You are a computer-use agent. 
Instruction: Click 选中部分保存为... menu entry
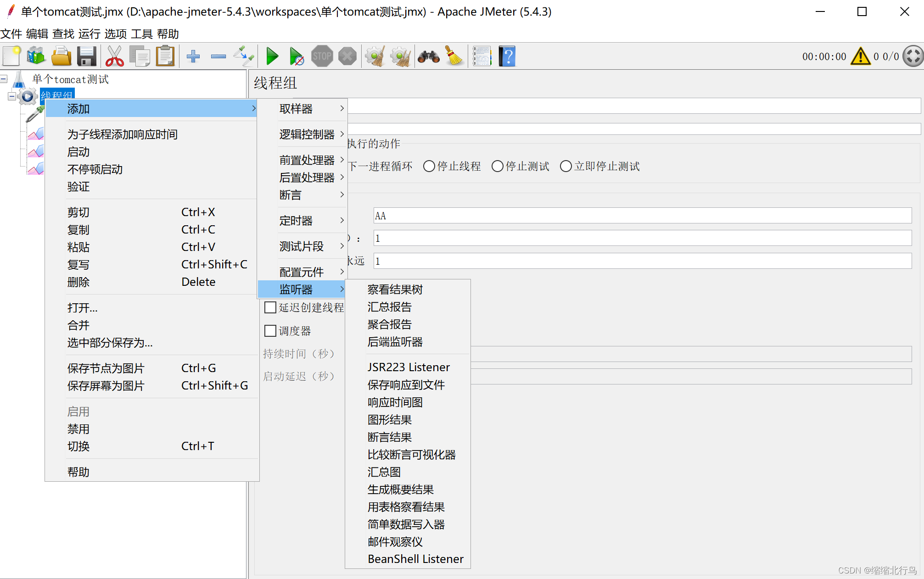[x=152, y=343]
